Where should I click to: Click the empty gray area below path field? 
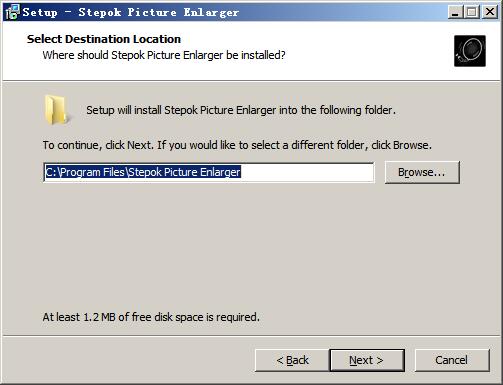[x=250, y=247]
